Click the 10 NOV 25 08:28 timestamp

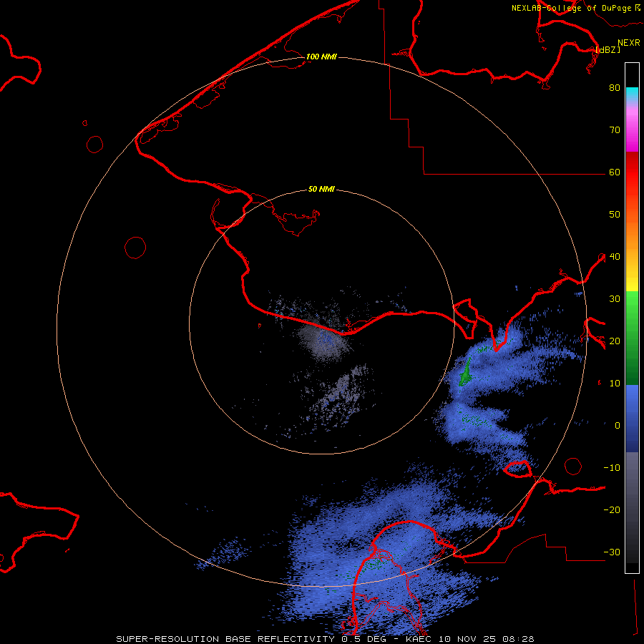pyautogui.click(x=487, y=639)
